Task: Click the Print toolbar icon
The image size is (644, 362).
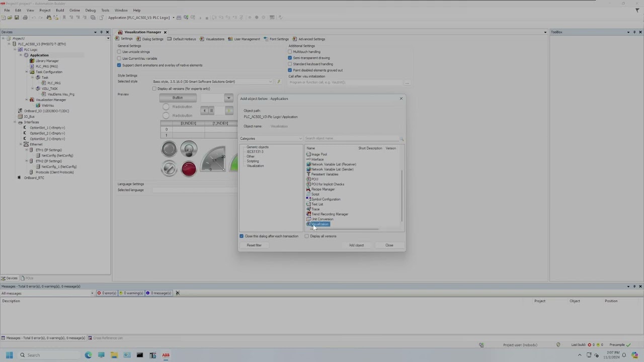Action: click(x=25, y=18)
